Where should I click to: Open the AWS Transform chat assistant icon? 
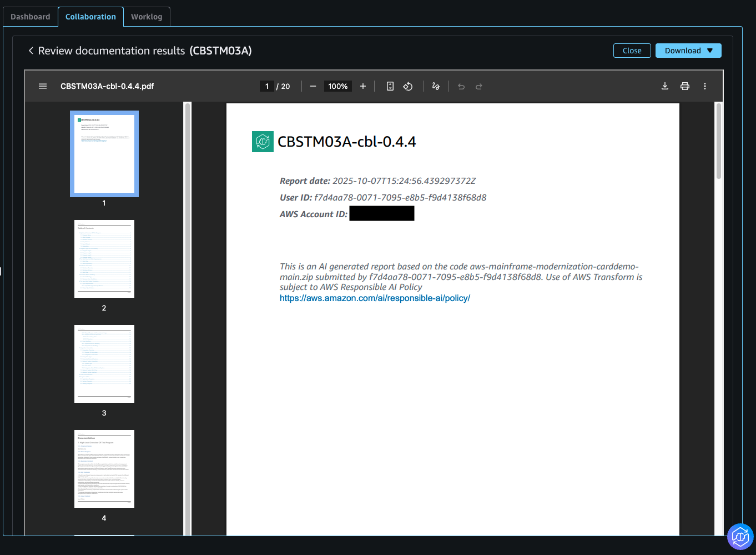coord(740,537)
